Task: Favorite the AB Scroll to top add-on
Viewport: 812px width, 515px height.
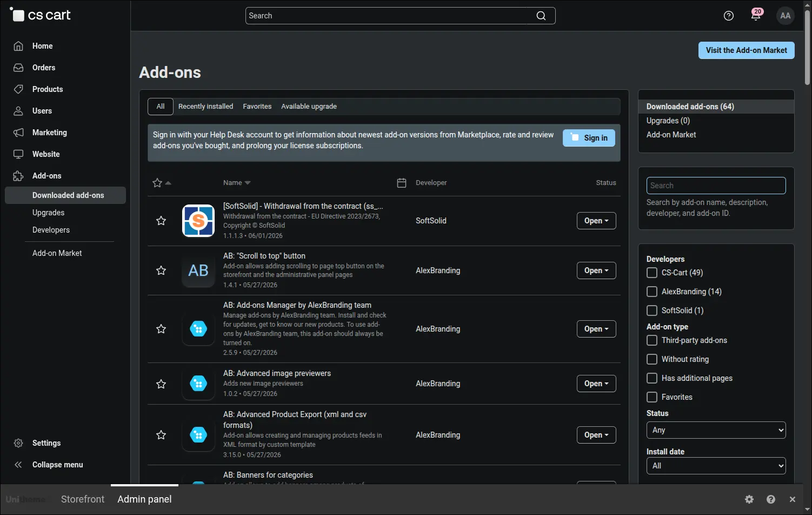Action: point(161,270)
